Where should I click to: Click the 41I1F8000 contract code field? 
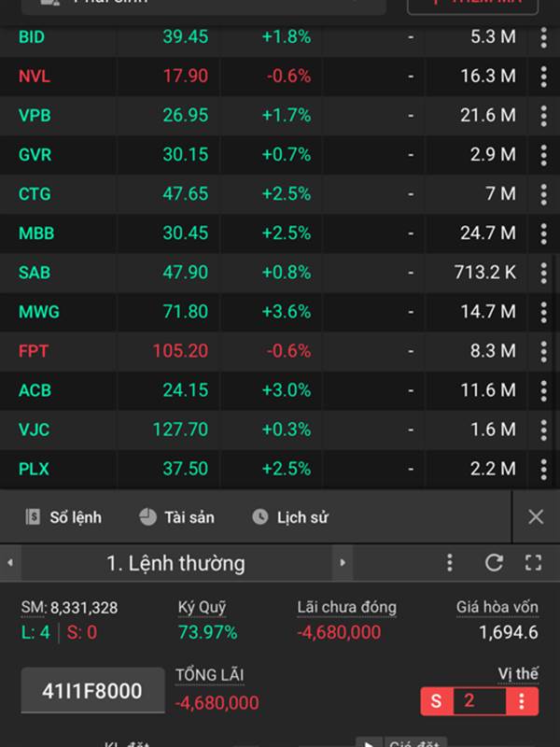(x=92, y=691)
